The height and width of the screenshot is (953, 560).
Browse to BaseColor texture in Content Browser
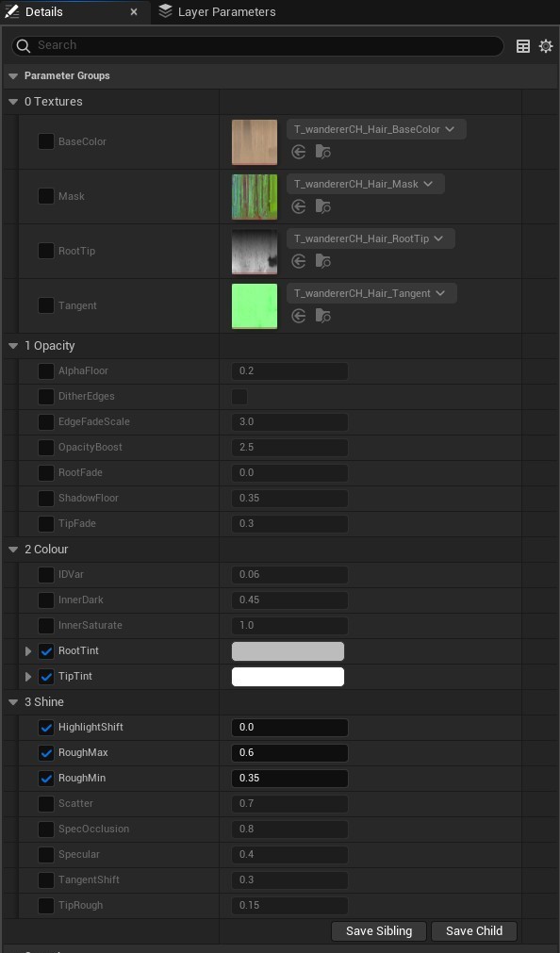[x=322, y=152]
